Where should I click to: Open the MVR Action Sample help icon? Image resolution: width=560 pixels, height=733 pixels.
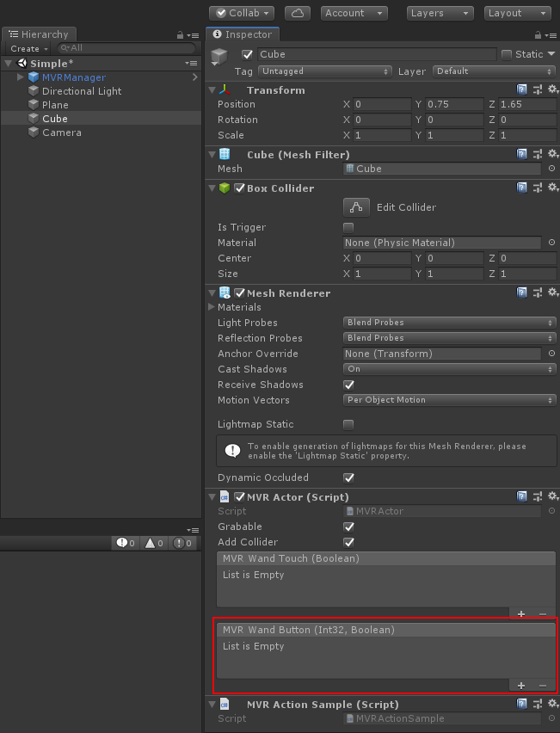(x=521, y=704)
